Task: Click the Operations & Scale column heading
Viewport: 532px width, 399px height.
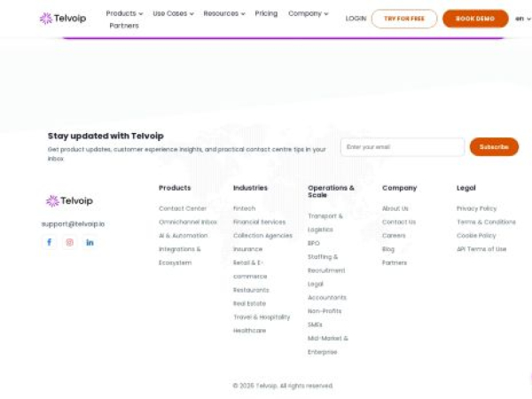Action: coord(331,192)
